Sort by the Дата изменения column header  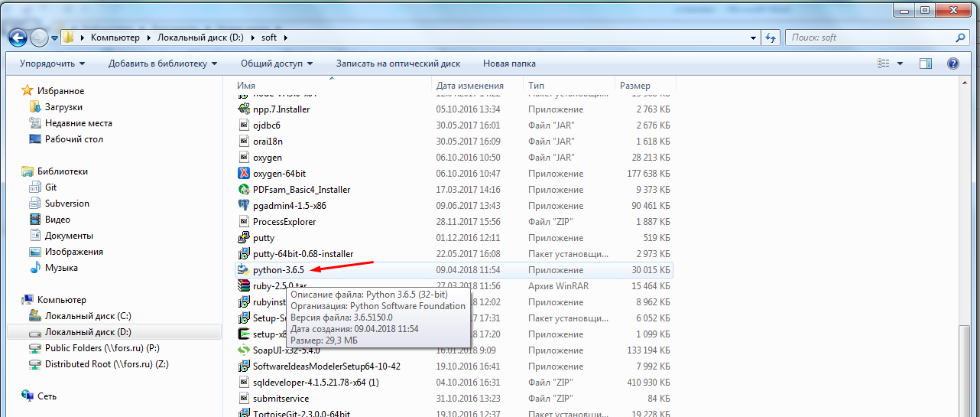478,86
